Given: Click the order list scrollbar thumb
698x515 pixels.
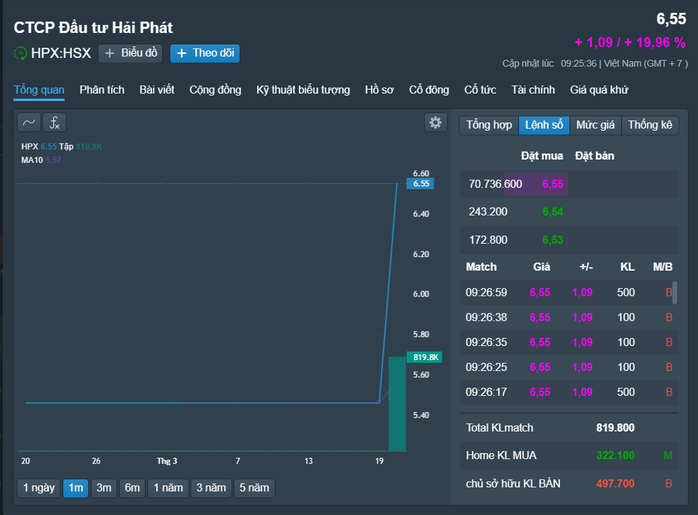Looking at the screenshot, I should click(675, 292).
